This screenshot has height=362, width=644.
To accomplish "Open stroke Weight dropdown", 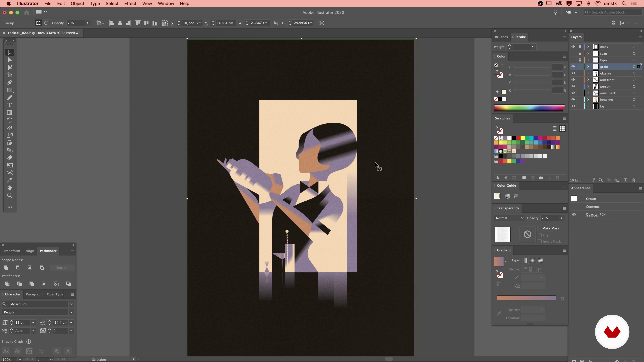I will click(533, 47).
